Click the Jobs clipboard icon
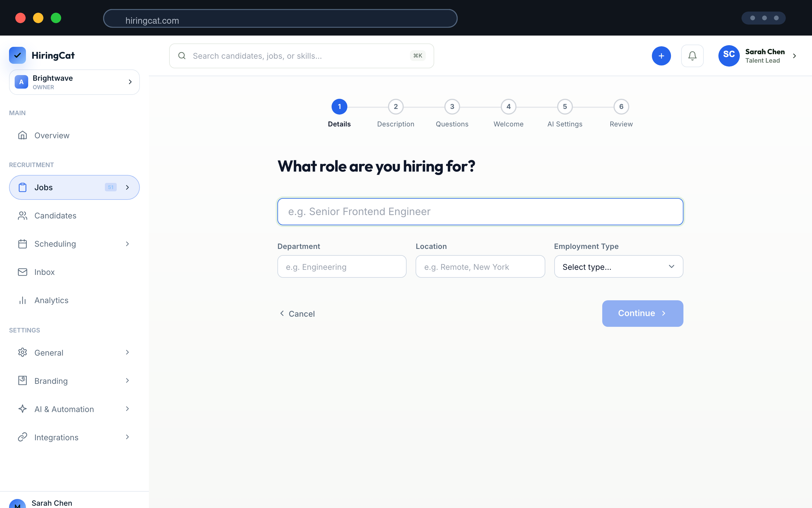812x508 pixels. [23, 187]
